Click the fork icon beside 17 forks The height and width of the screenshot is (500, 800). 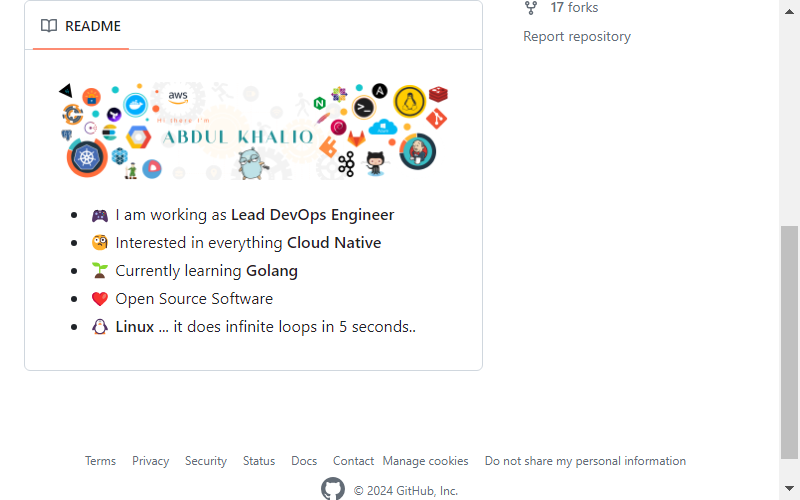531,8
